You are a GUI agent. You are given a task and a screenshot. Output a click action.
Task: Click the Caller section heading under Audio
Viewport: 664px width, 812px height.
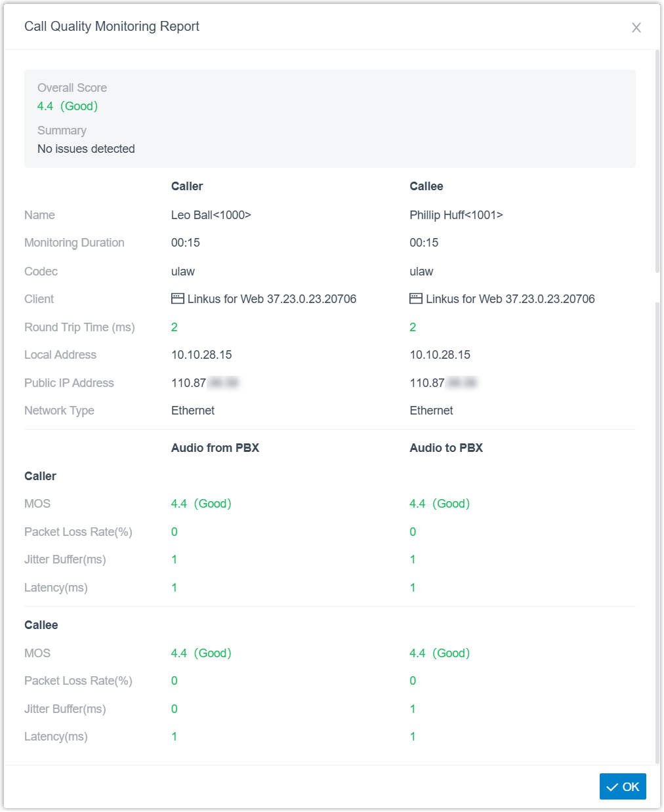[x=40, y=476]
